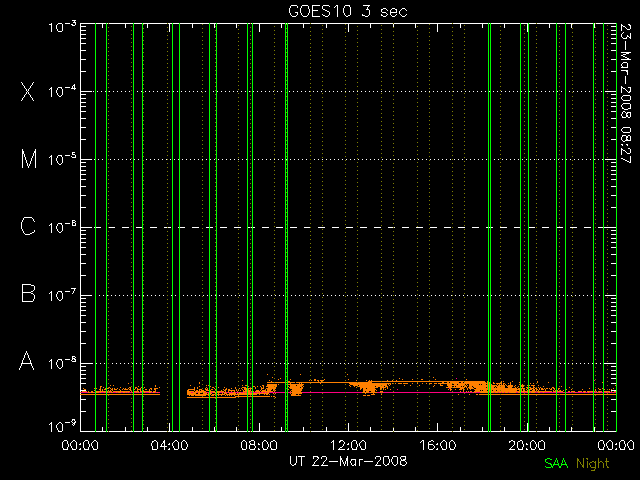Click the green SAA legend label
The height and width of the screenshot is (480, 640).
click(556, 463)
